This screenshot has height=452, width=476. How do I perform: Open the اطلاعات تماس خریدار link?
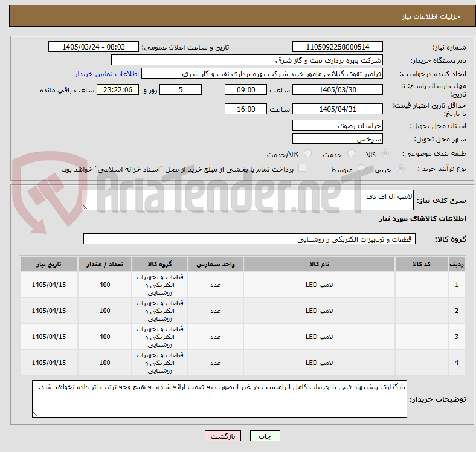tap(107, 74)
